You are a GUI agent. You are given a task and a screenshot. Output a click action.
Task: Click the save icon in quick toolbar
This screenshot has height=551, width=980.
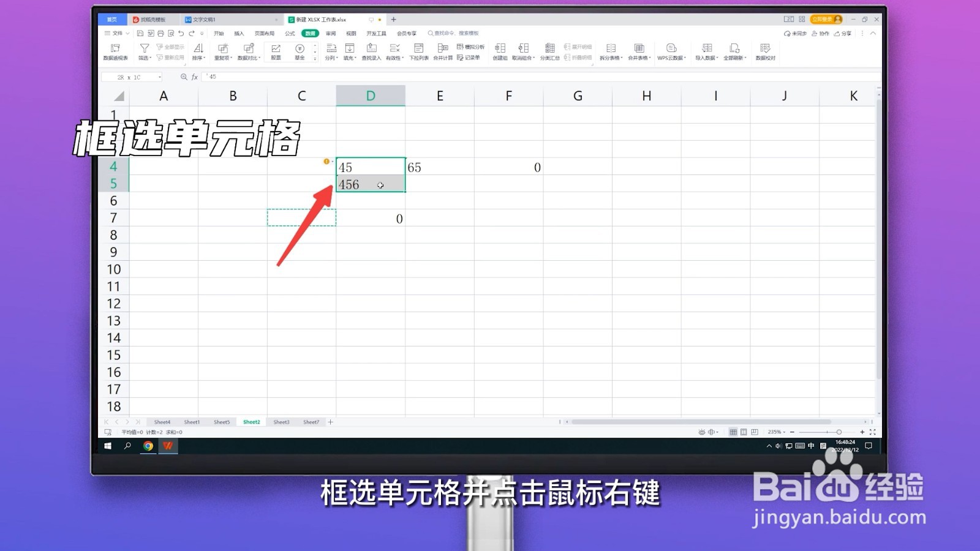pyautogui.click(x=140, y=33)
